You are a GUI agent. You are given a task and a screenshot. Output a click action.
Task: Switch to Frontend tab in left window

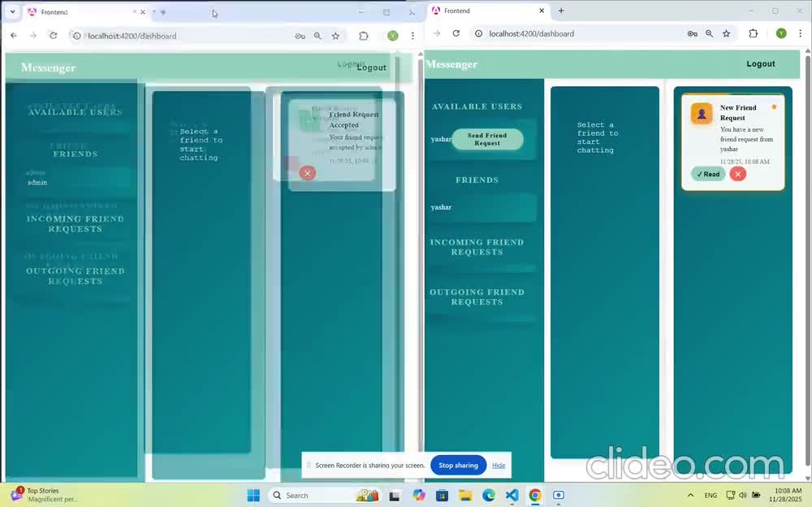pos(85,12)
